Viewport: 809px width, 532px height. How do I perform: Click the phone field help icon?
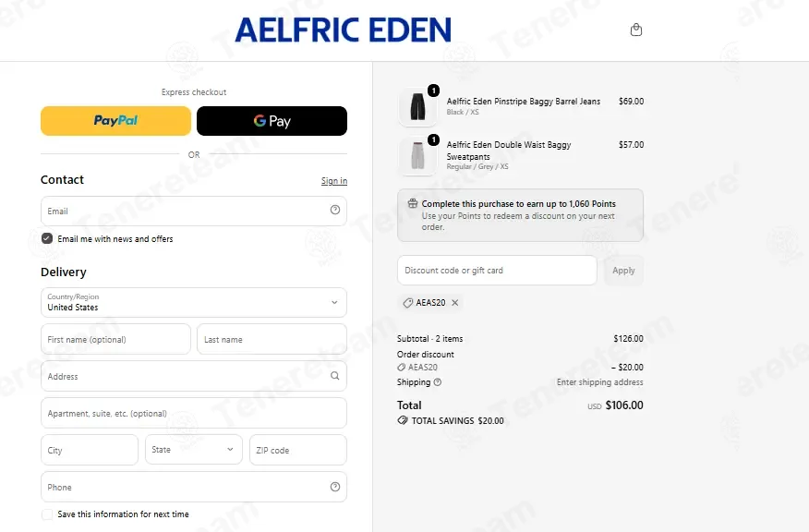[x=335, y=487]
